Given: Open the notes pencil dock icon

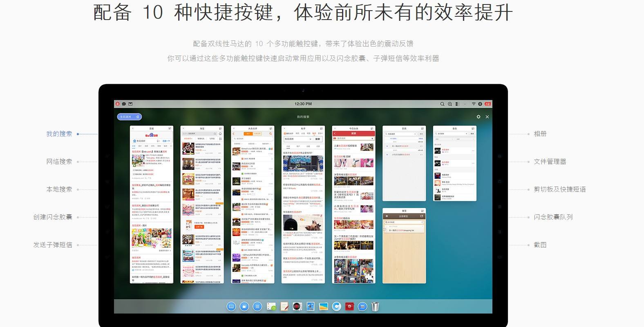Looking at the screenshot, I should coord(284,306).
